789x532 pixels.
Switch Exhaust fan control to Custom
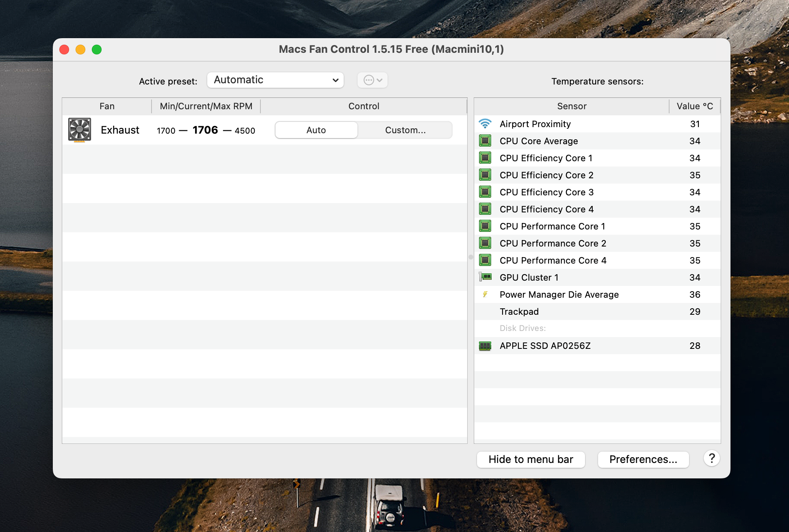(405, 130)
